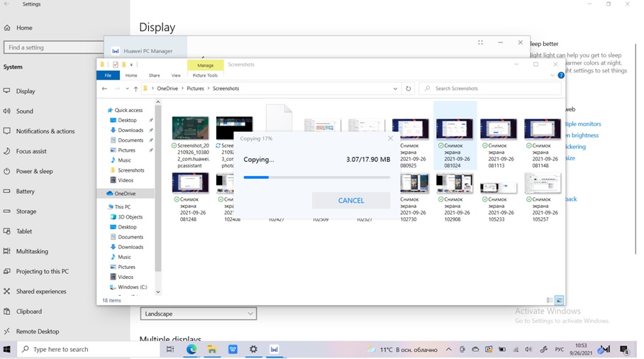Open the Landscape orientation dropdown
The height and width of the screenshot is (359, 644).
tap(198, 314)
